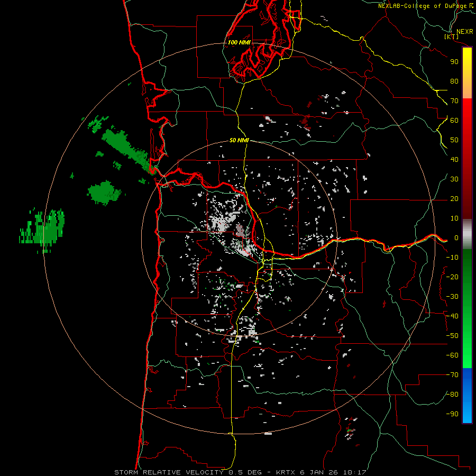Click the "NEXLAB-College of DuPage" header text
The image size is (476, 476).
coord(422,6)
